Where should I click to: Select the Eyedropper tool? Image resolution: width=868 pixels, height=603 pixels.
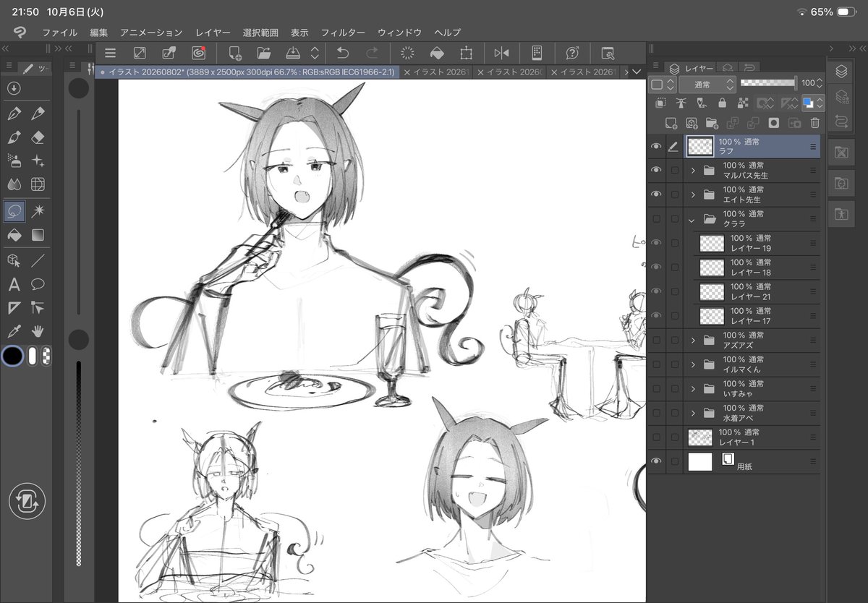click(14, 331)
